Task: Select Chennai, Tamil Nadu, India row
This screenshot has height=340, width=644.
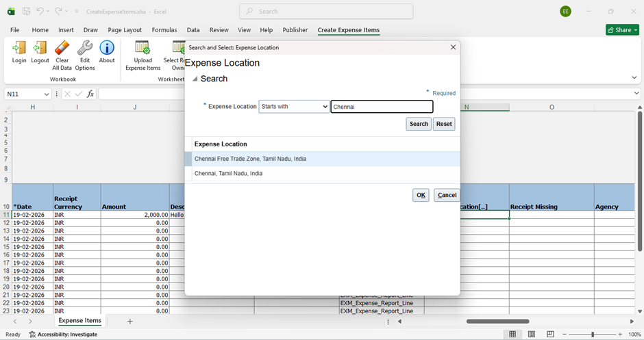Action: coord(323,174)
